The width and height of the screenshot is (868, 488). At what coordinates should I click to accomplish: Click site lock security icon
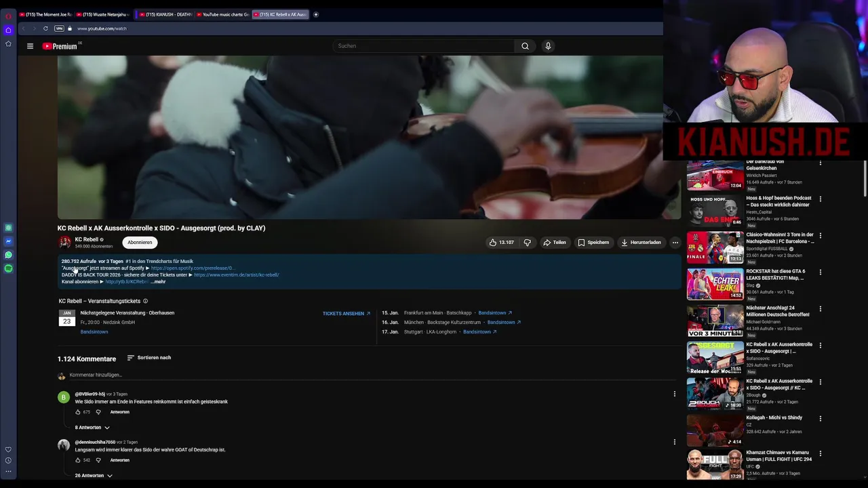coord(69,28)
